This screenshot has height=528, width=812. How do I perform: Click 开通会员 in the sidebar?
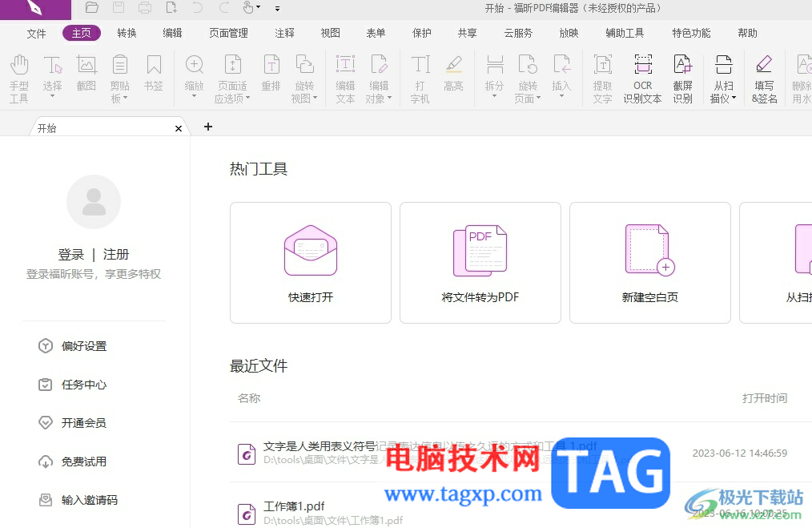pyautogui.click(x=73, y=423)
